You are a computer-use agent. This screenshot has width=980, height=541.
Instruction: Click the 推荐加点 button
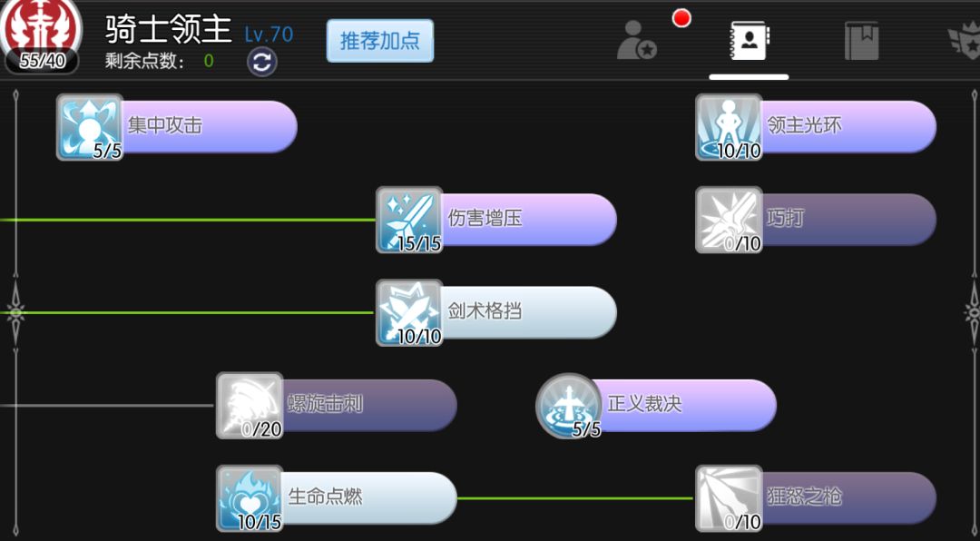pyautogui.click(x=380, y=41)
